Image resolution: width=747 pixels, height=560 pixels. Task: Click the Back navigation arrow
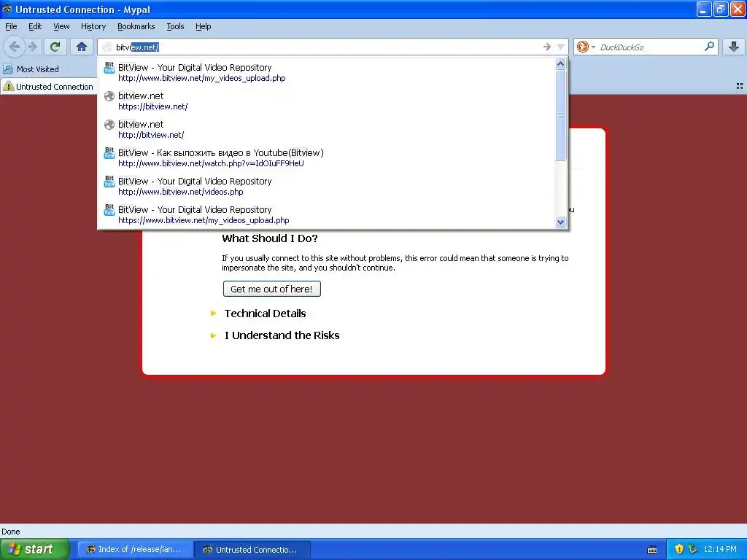(x=15, y=47)
